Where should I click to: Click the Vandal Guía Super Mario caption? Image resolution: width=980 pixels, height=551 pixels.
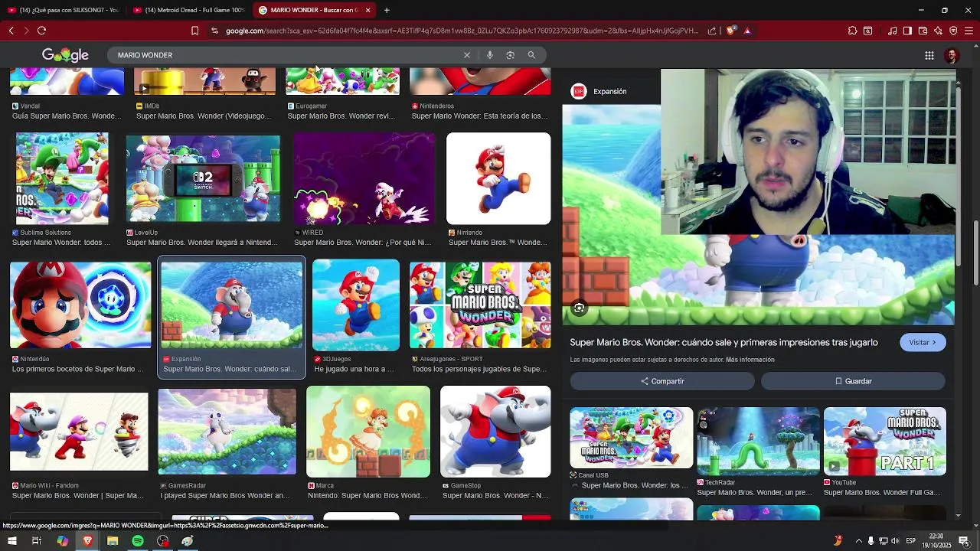pos(67,116)
